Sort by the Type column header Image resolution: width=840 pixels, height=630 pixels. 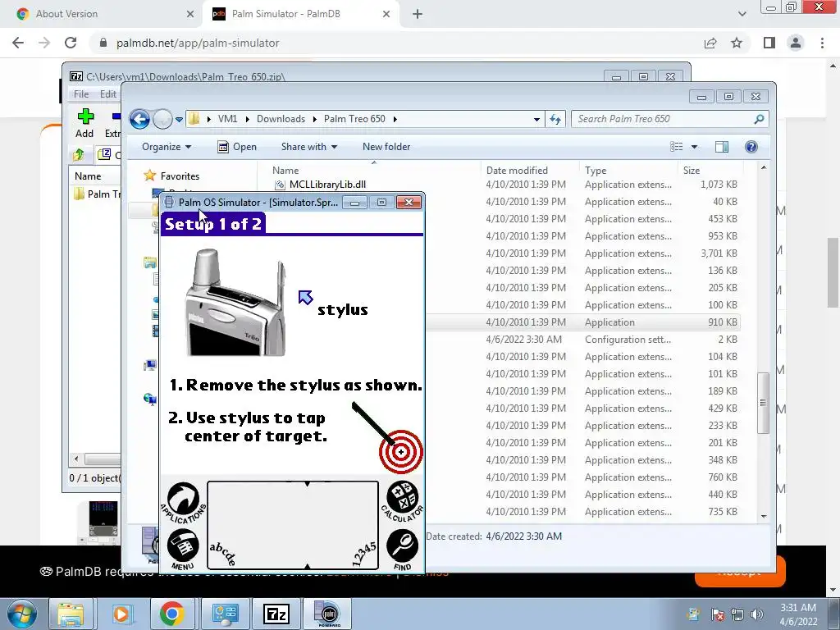[596, 171]
